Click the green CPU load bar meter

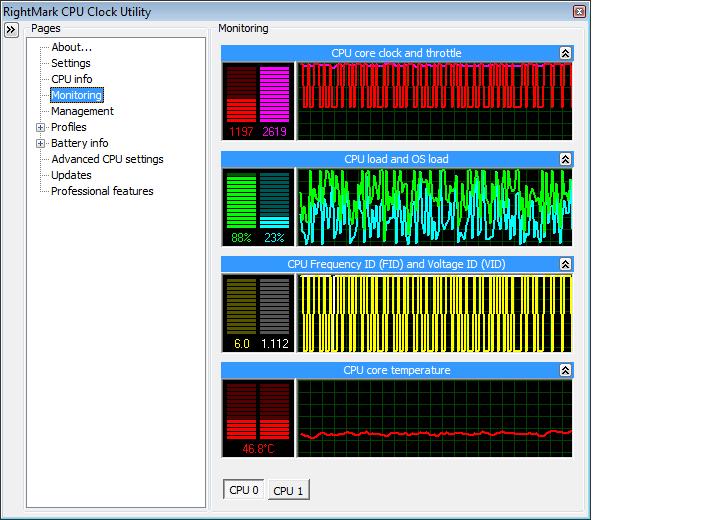click(x=242, y=200)
